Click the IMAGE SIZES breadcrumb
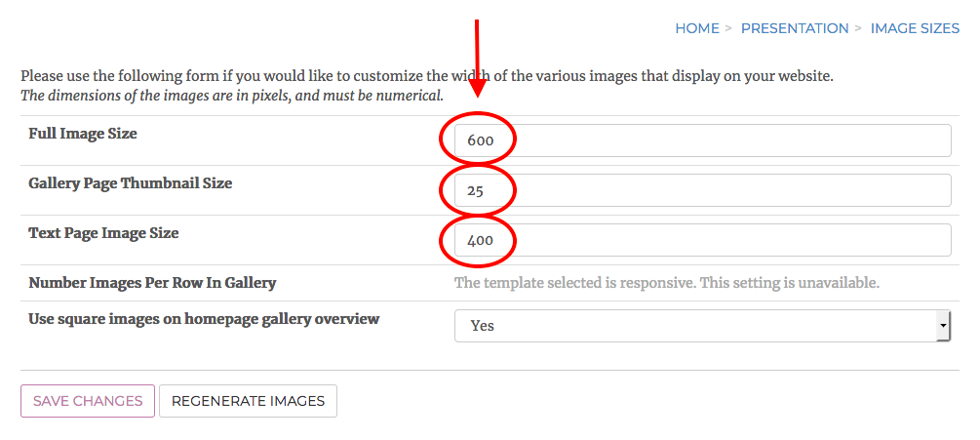Image resolution: width=980 pixels, height=440 pixels. (915, 28)
